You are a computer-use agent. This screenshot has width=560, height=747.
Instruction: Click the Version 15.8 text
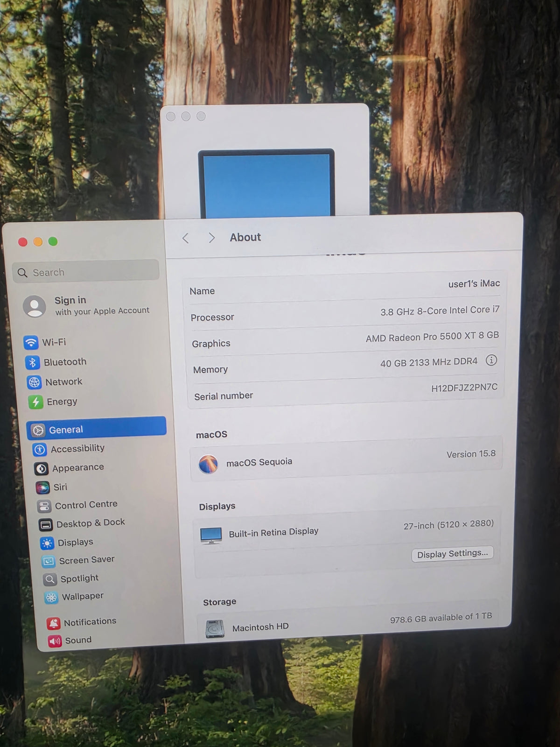coord(471,454)
